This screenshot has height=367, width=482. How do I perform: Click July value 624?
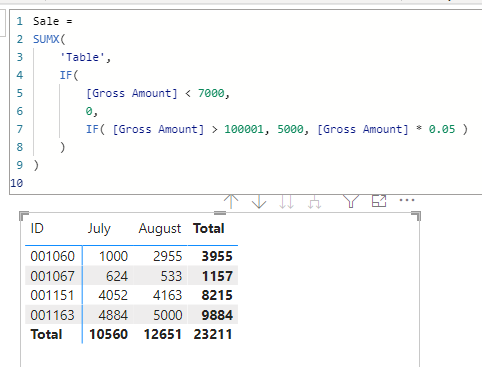point(117,276)
